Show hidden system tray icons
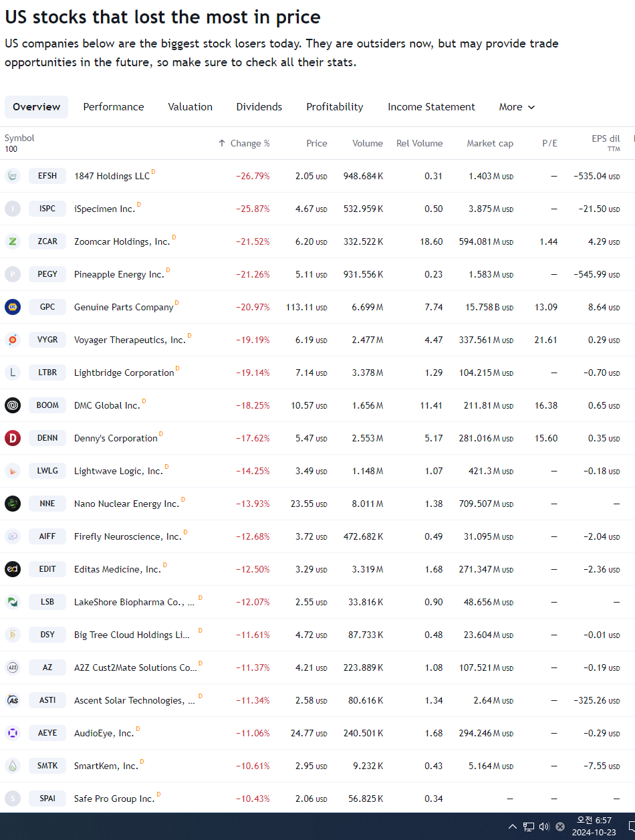 (x=513, y=827)
